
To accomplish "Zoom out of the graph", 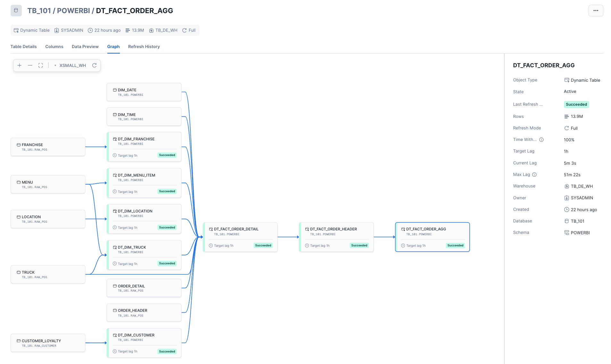I will pos(30,65).
